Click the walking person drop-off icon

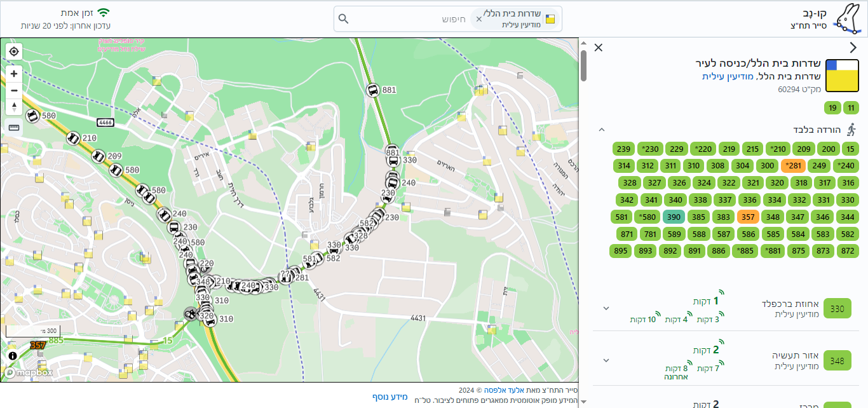(852, 129)
